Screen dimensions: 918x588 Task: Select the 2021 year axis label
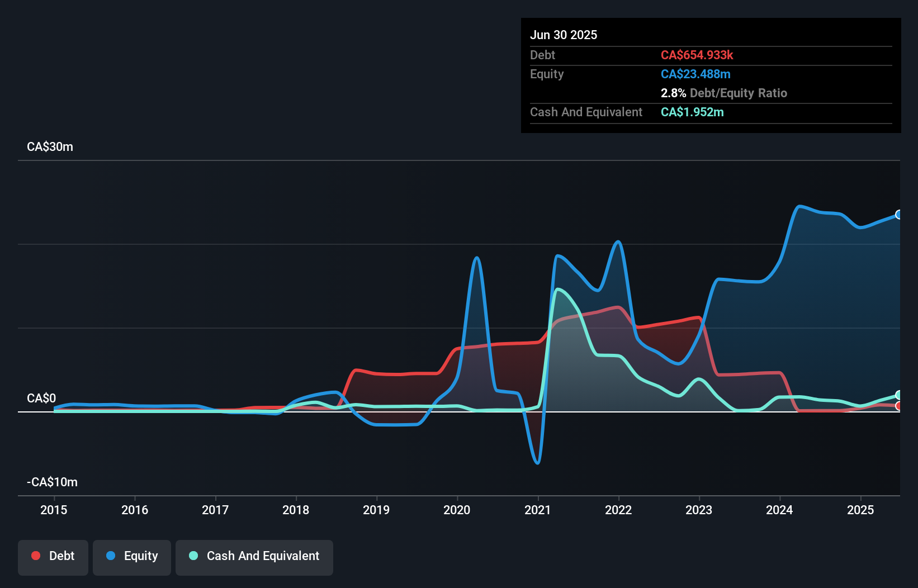click(537, 510)
